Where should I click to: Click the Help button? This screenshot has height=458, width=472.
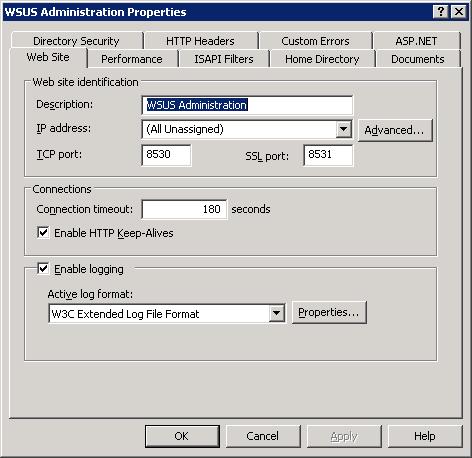425,436
